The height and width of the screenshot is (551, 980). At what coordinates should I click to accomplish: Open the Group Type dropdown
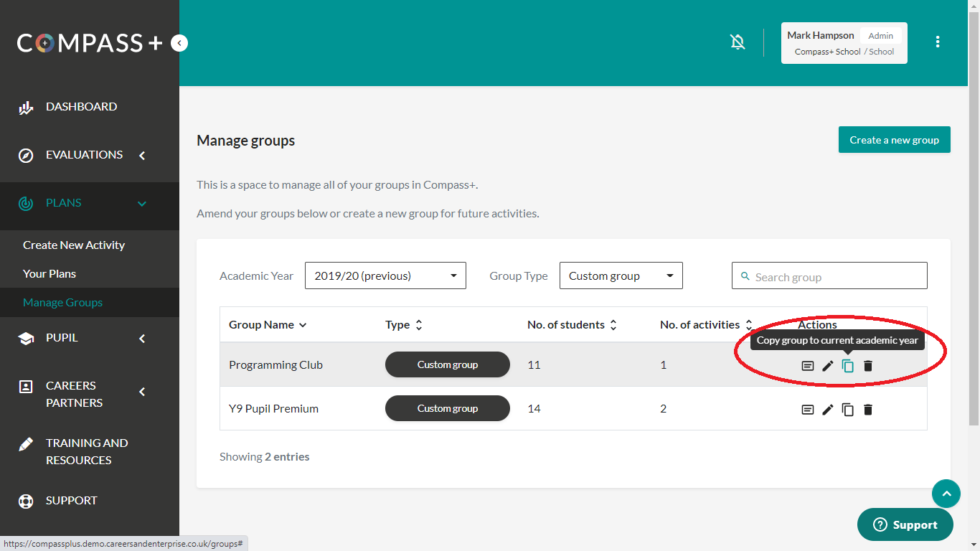pos(621,276)
